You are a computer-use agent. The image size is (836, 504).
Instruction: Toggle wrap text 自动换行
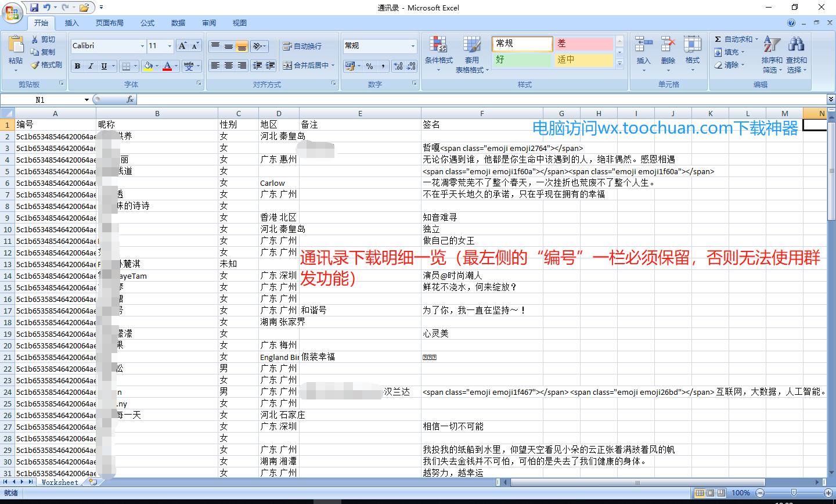[302, 46]
